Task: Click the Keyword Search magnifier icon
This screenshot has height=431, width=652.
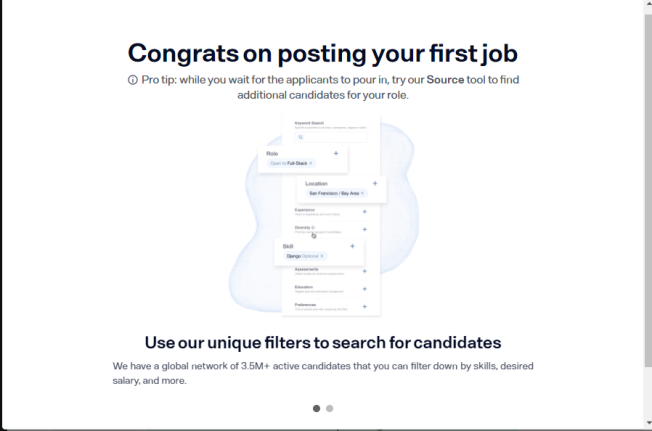Action: [300, 136]
